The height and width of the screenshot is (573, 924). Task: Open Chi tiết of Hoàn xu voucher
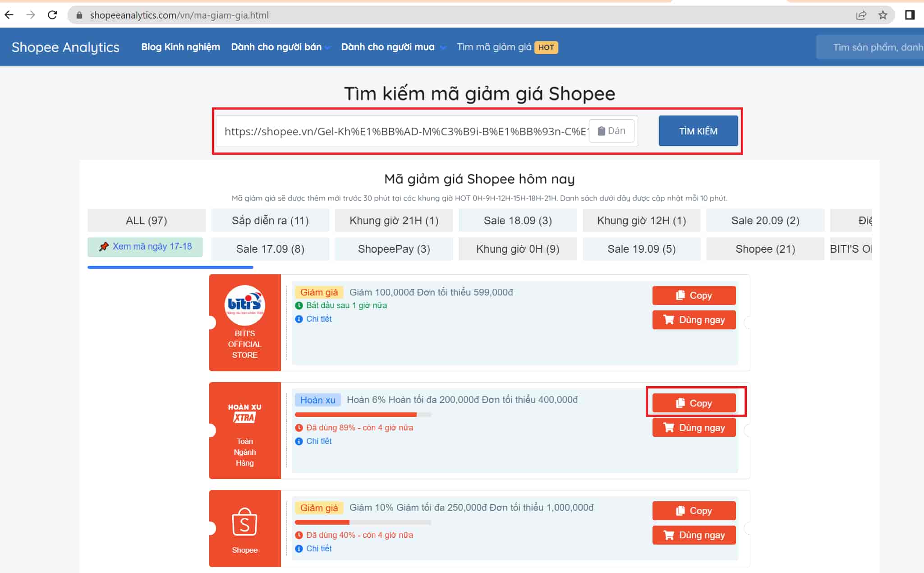[318, 441]
